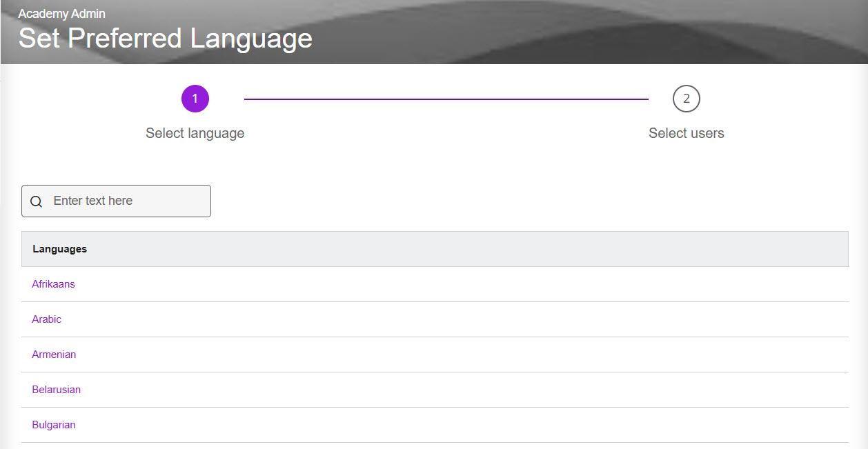Click the Set Preferred Language heading
Viewport: 868px width, 449px height.
[165, 39]
